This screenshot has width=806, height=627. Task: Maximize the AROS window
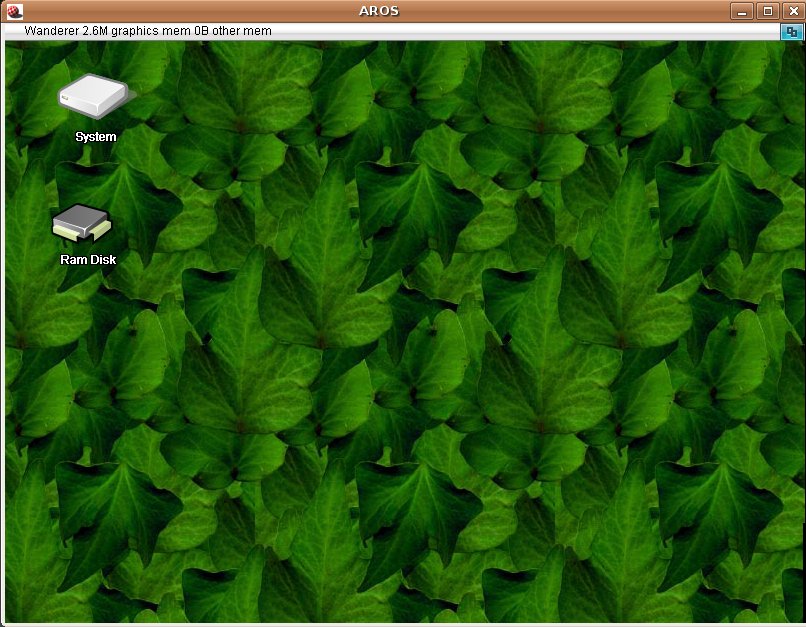point(767,11)
